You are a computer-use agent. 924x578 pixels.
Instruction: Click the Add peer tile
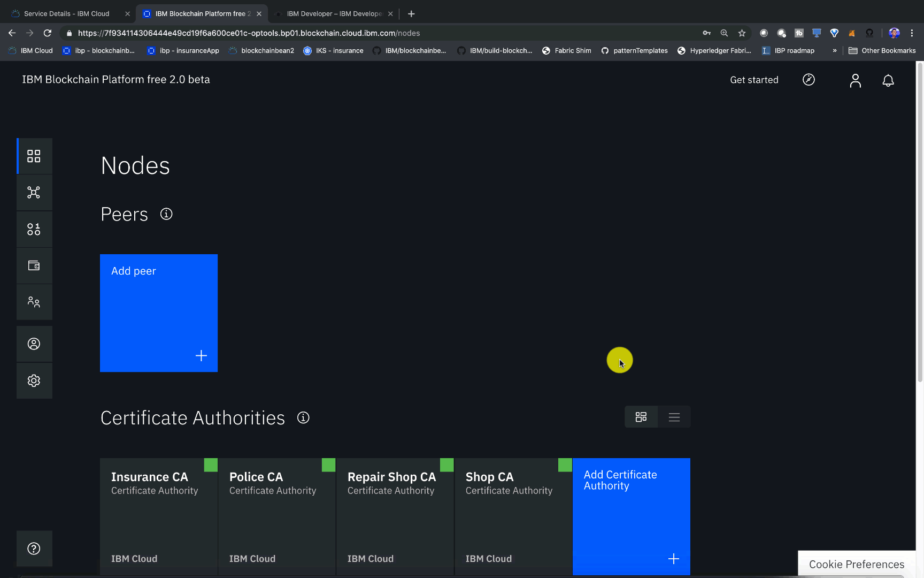(x=159, y=313)
